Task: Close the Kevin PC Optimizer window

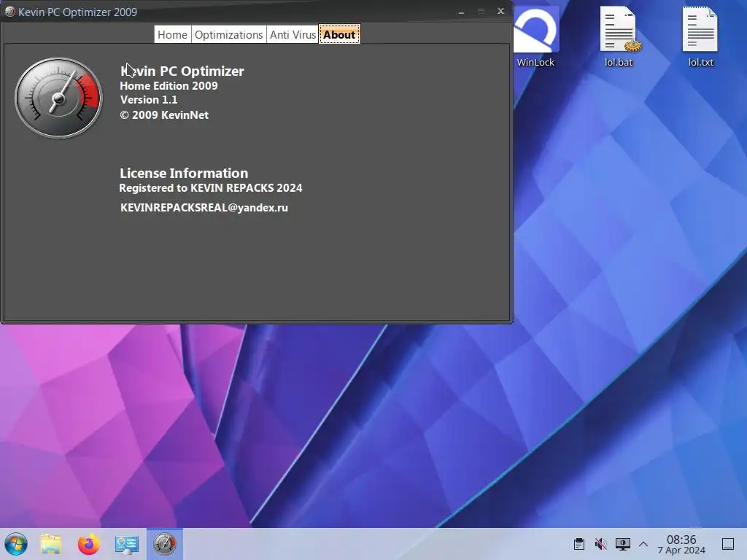Action: pos(500,11)
